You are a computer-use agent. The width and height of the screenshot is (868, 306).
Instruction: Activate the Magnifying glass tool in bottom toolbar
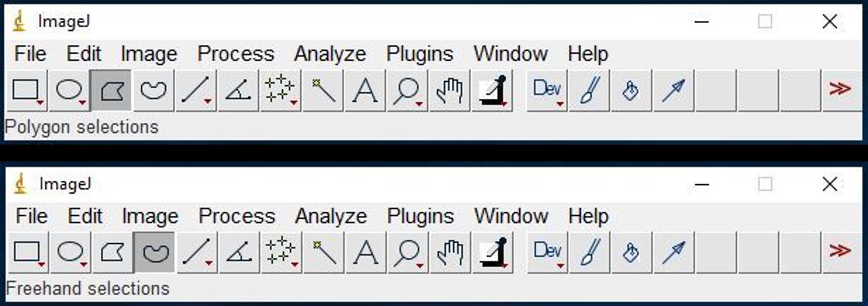coord(408,252)
